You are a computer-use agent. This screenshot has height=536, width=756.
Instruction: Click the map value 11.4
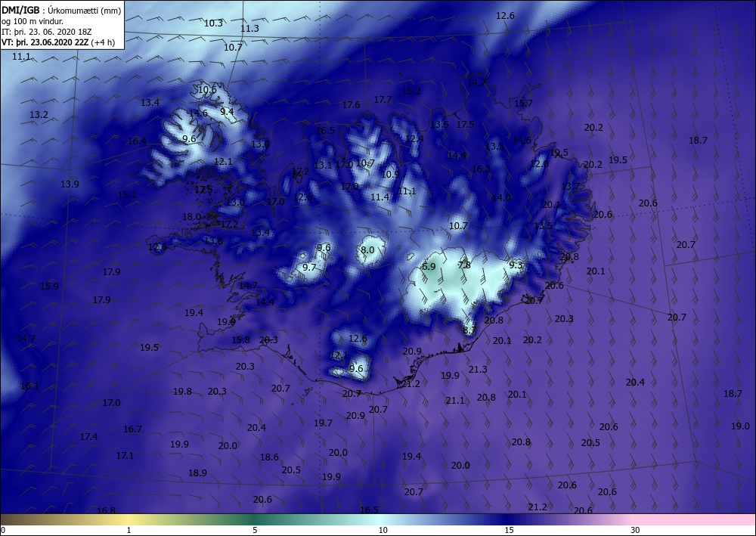coord(380,197)
